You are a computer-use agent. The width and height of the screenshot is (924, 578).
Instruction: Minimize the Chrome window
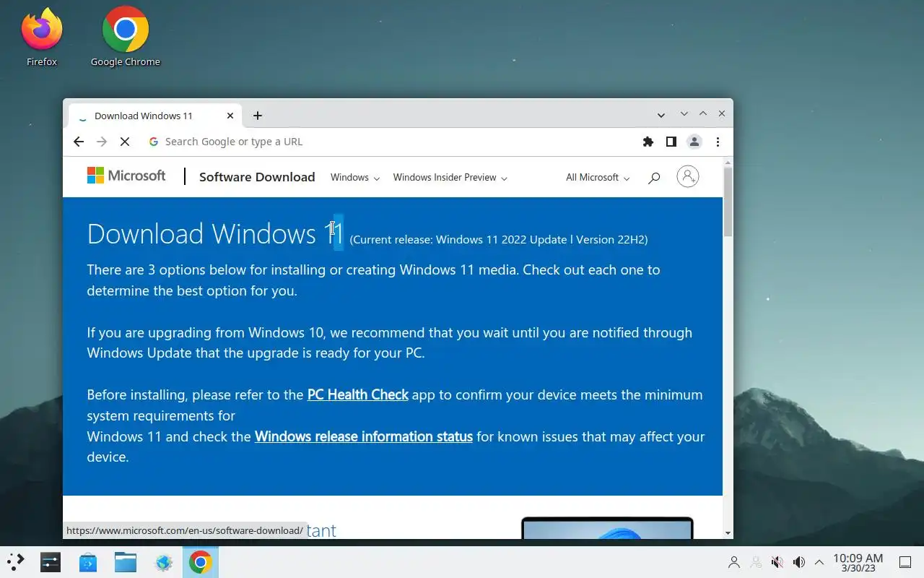click(684, 114)
